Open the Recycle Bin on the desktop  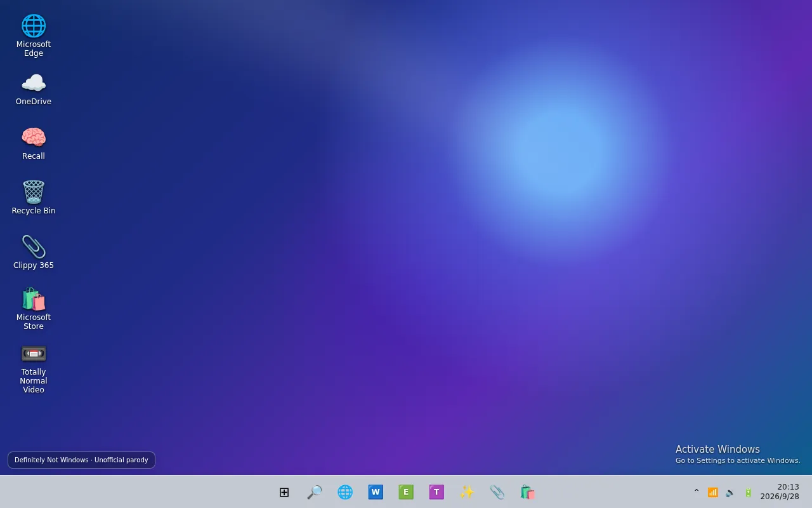tap(34, 197)
